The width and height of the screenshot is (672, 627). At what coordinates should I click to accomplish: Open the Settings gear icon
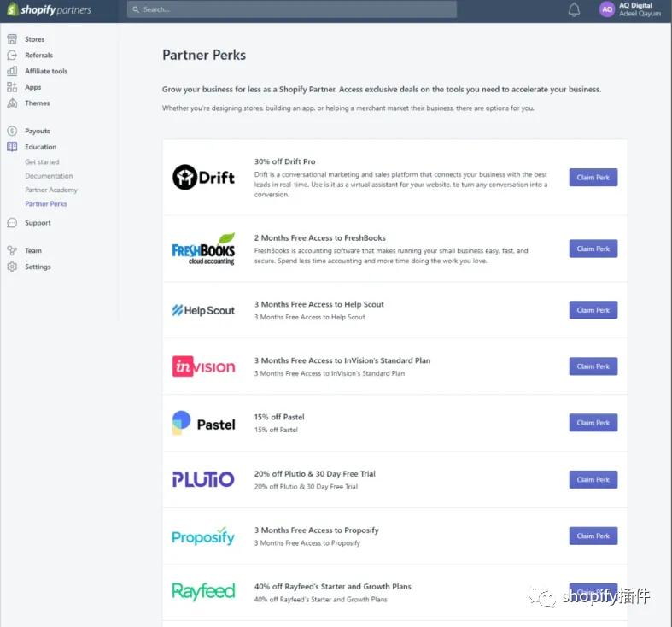click(12, 267)
